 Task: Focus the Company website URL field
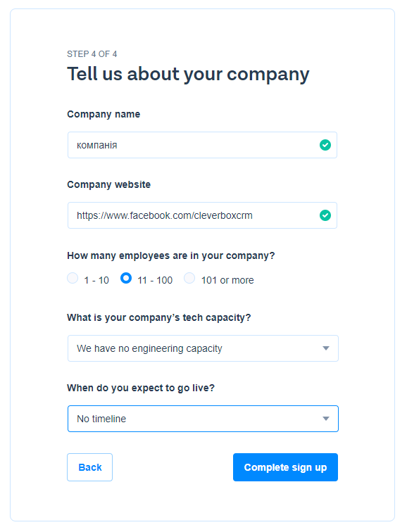tap(202, 215)
